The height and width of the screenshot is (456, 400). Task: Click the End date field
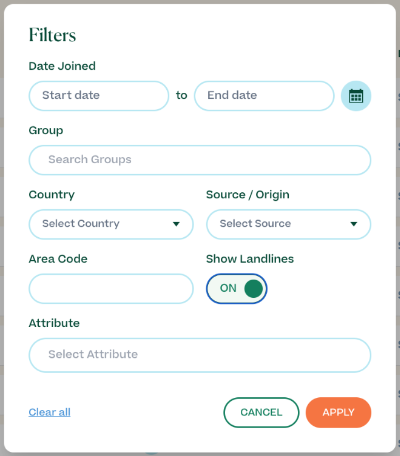(264, 96)
